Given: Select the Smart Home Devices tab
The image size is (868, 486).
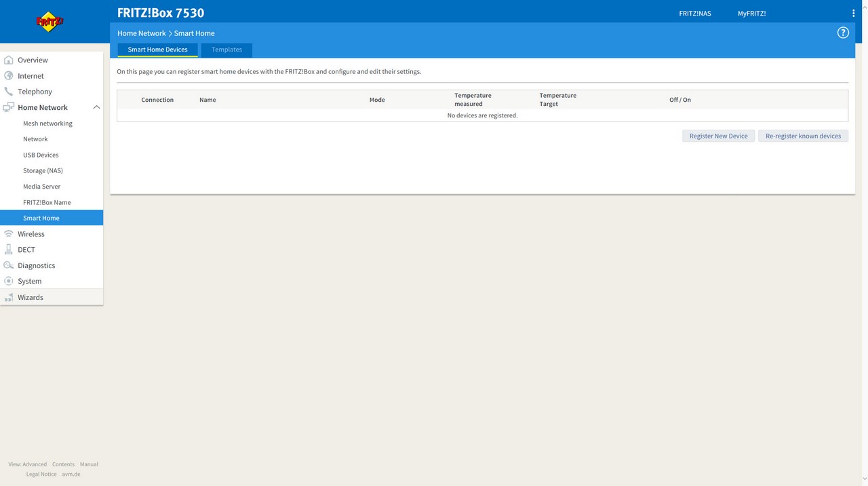Looking at the screenshot, I should pyautogui.click(x=157, y=50).
